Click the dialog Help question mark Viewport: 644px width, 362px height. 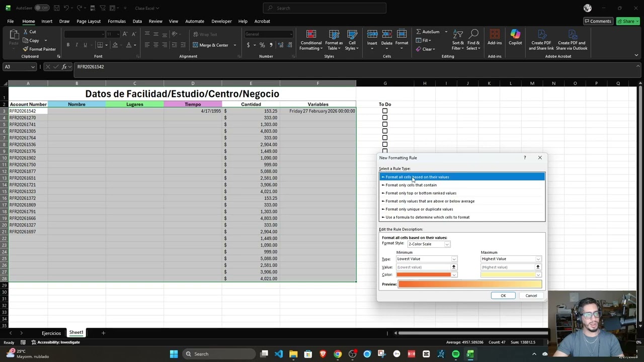(525, 158)
